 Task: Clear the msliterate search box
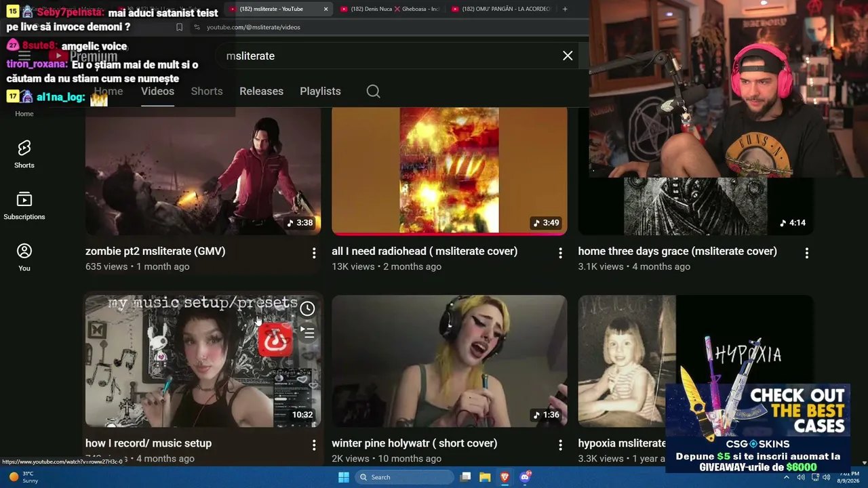pos(568,56)
